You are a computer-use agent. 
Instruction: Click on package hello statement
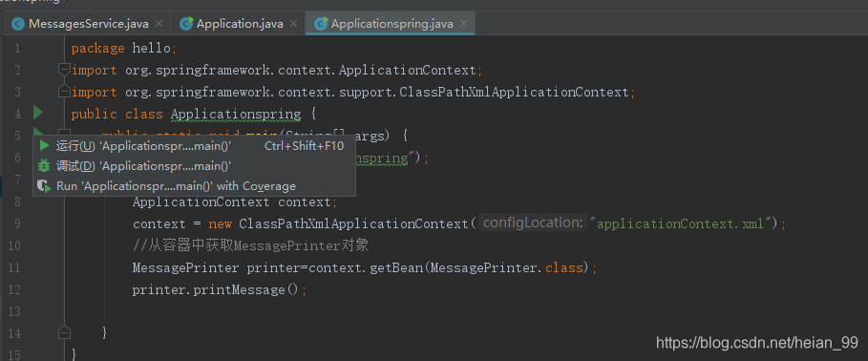tap(124, 48)
